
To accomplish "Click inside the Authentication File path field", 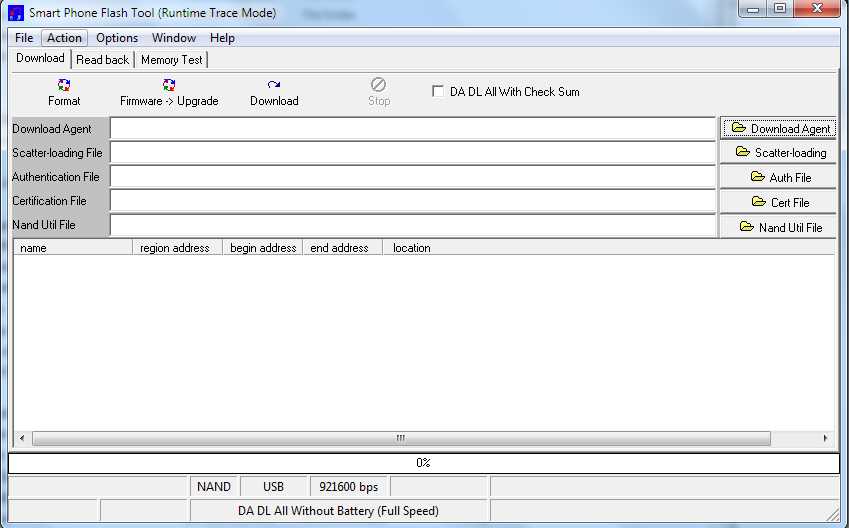I will pyautogui.click(x=413, y=177).
